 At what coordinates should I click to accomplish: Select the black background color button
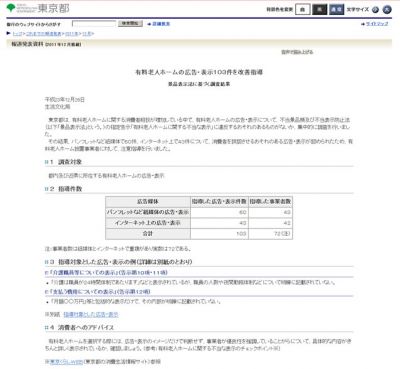click(x=319, y=9)
